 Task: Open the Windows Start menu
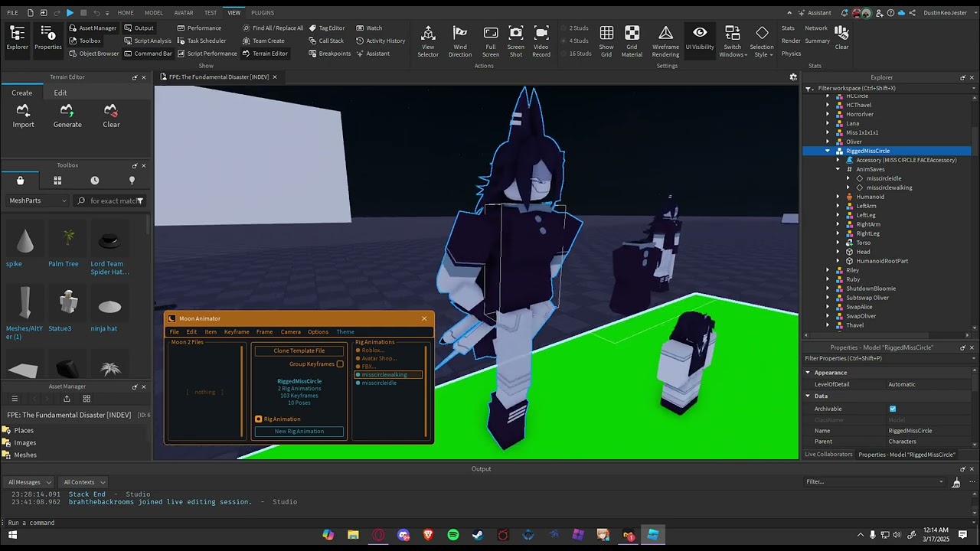12,535
